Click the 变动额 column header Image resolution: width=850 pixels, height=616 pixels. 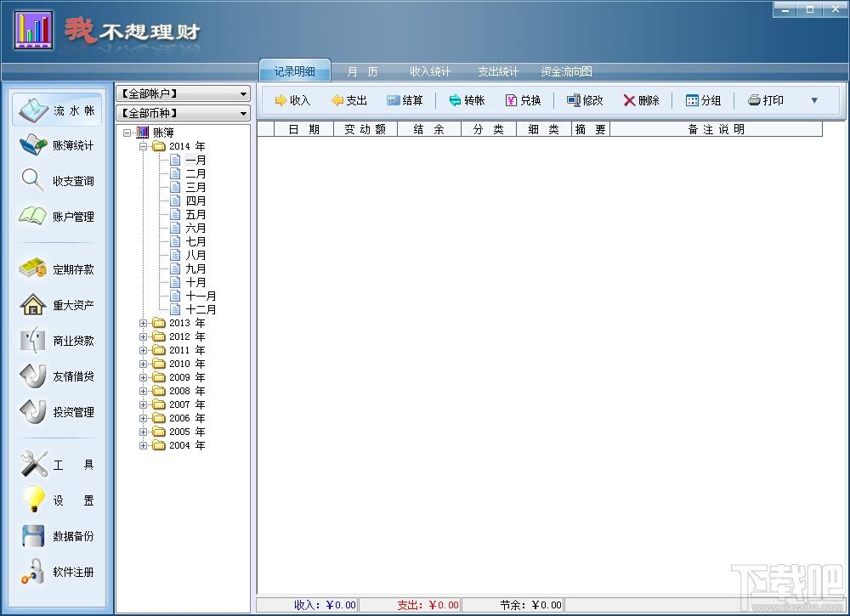click(365, 129)
